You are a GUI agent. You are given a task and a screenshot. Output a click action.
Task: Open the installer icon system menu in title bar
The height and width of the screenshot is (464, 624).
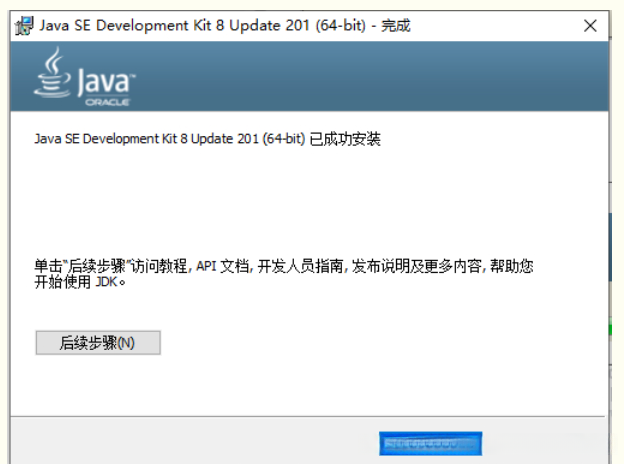24,26
